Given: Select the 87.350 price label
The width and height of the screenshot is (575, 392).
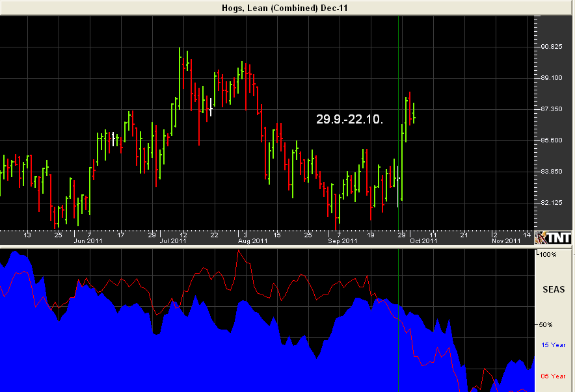Looking at the screenshot, I should (x=551, y=109).
